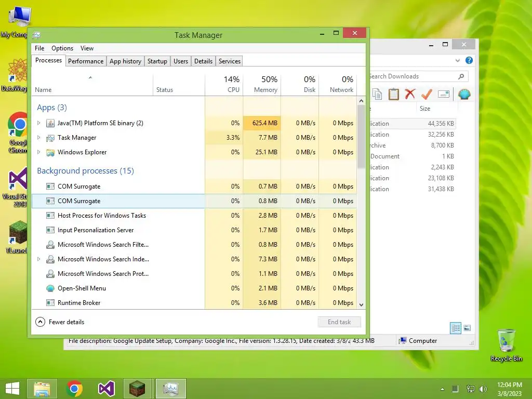Expand the Windows Explorer process group

point(38,152)
